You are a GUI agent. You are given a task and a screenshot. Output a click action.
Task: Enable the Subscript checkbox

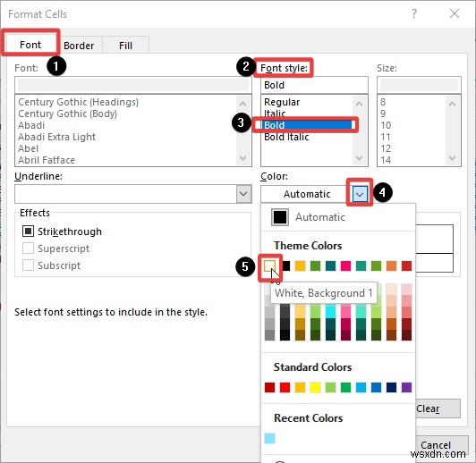coord(28,265)
